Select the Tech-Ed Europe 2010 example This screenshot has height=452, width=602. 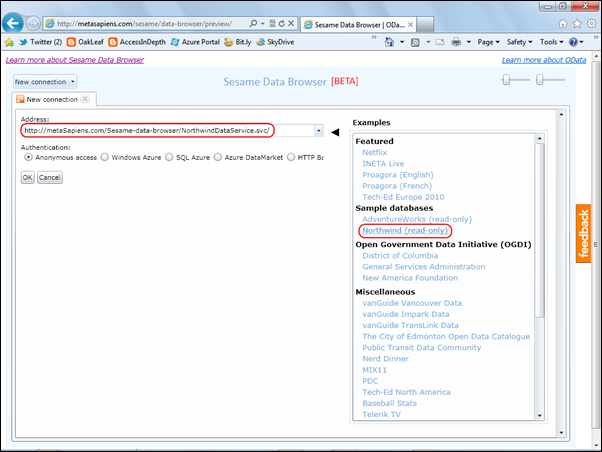(403, 197)
